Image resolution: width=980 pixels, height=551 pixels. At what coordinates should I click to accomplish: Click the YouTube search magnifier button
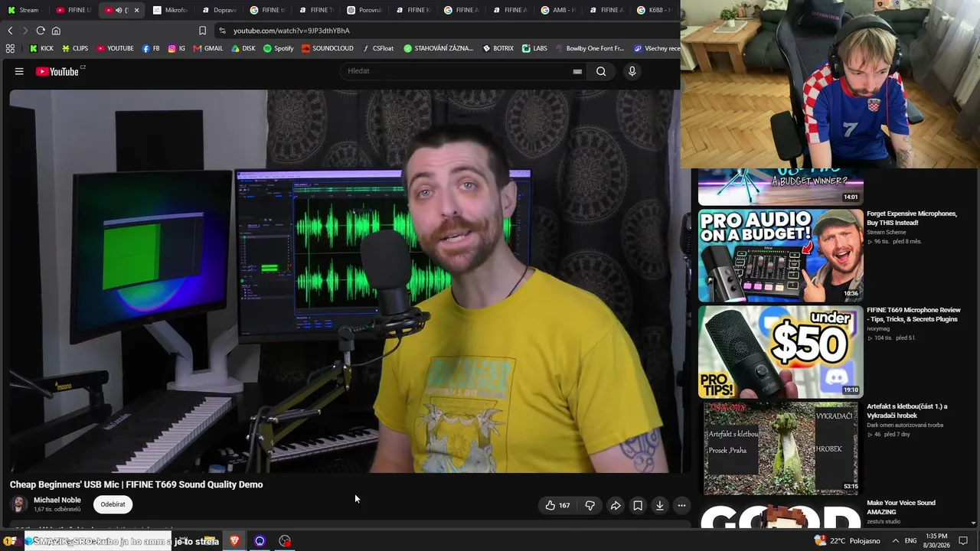601,71
